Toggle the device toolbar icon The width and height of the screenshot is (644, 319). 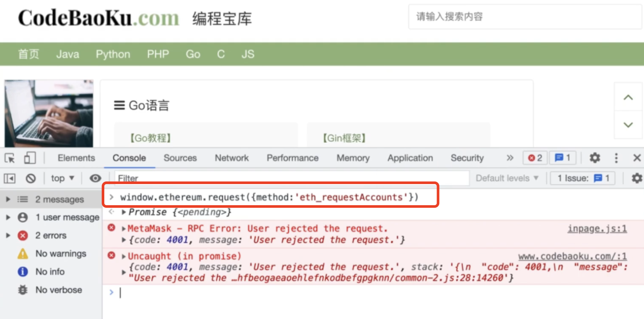[x=30, y=158]
